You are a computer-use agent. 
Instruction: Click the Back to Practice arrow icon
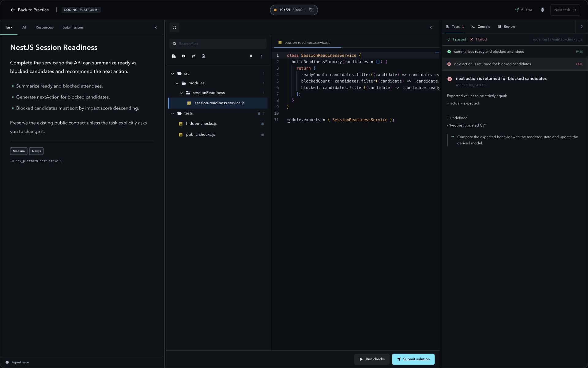click(13, 10)
